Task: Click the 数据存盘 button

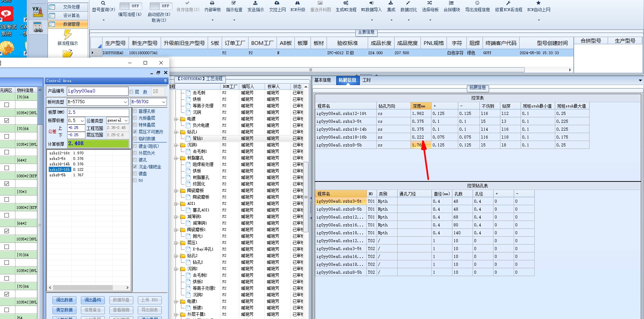Action: point(121,300)
